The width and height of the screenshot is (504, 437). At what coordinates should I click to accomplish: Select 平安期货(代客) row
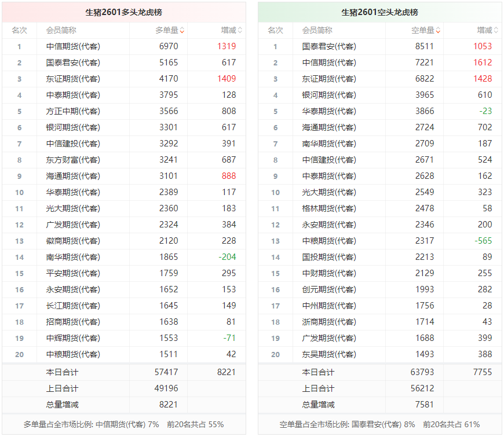[124, 273]
